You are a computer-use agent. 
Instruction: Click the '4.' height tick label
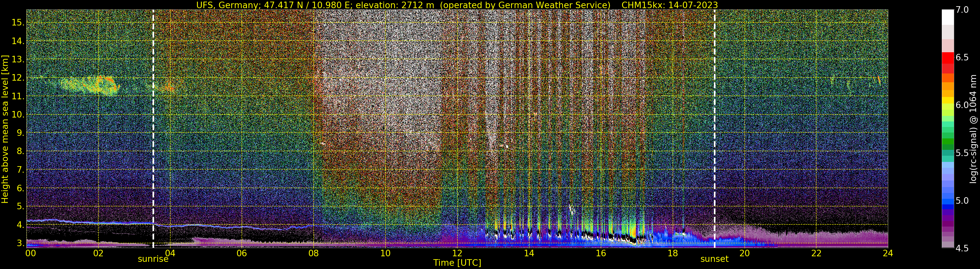[x=21, y=225]
